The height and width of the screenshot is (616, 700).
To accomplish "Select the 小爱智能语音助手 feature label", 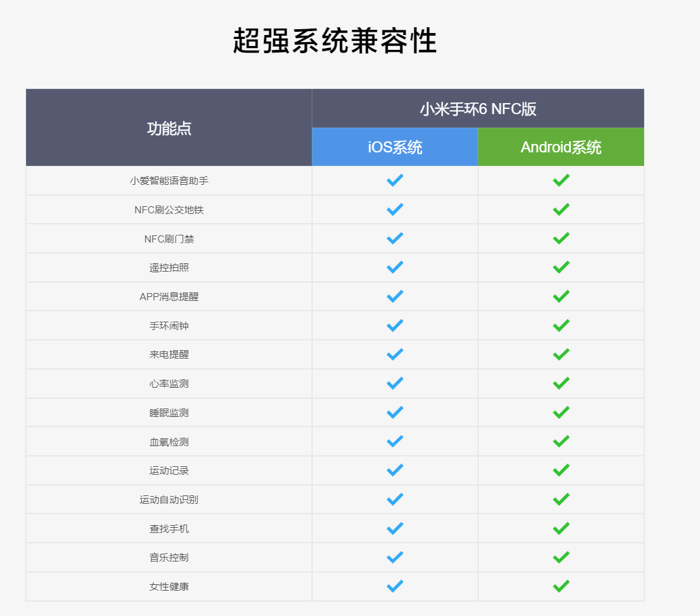I will coord(169,181).
